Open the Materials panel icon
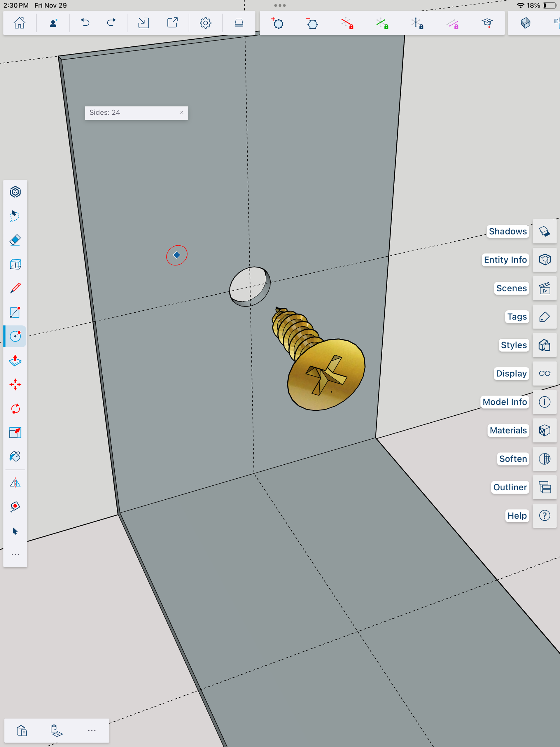 [x=544, y=430]
